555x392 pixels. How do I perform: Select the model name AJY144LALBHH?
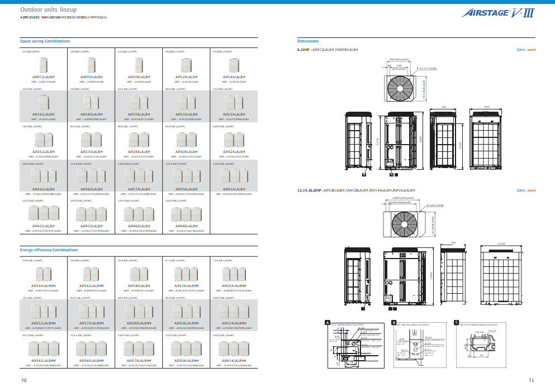pos(44,286)
